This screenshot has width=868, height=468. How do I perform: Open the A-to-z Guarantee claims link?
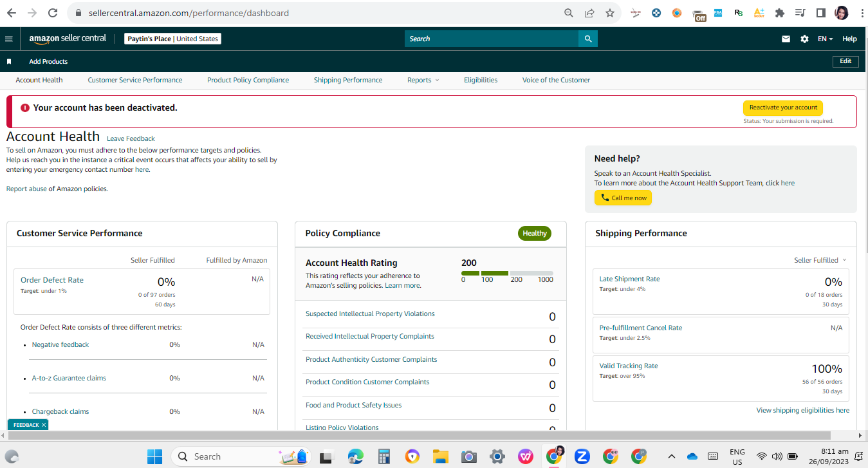pyautogui.click(x=69, y=378)
